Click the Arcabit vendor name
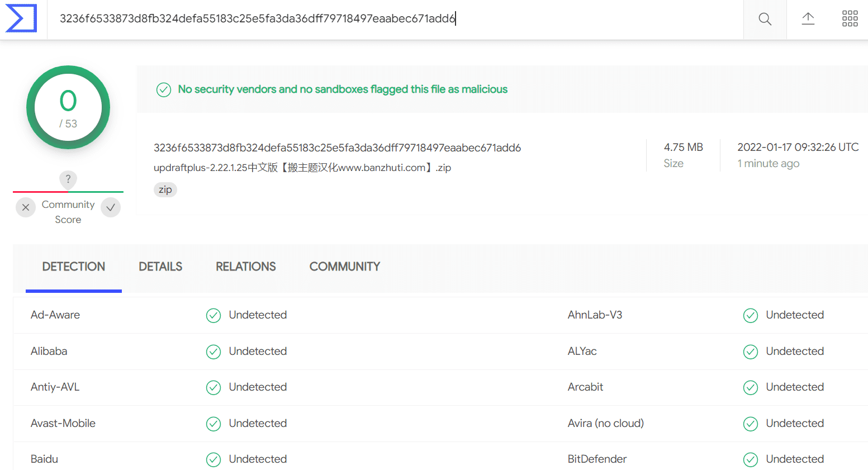 [x=585, y=387]
